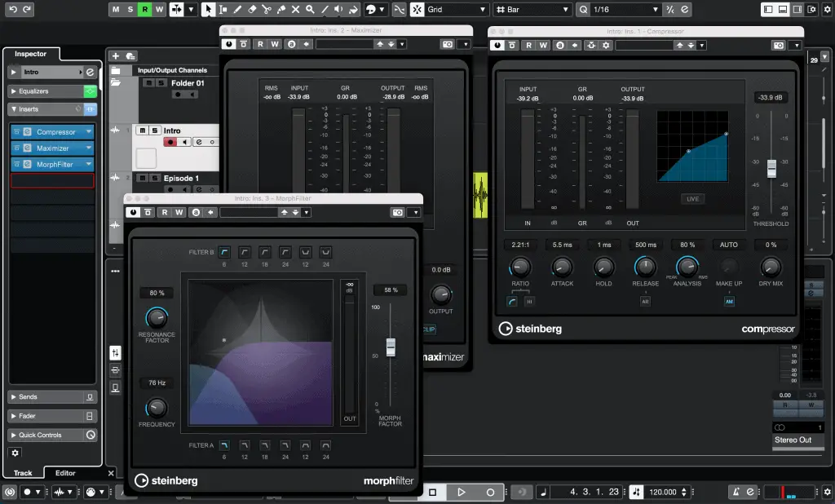The height and width of the screenshot is (504, 835).
Task: Select the Range Selection tool
Action: click(x=223, y=9)
